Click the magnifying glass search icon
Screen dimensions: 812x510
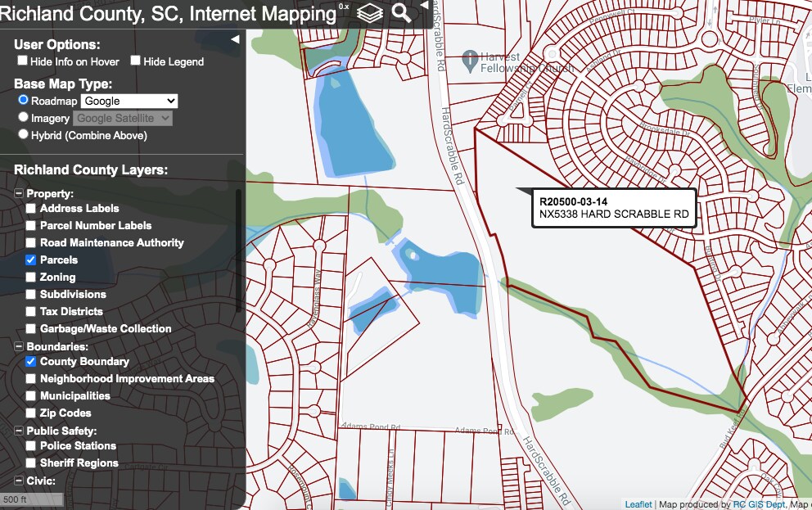(x=401, y=13)
